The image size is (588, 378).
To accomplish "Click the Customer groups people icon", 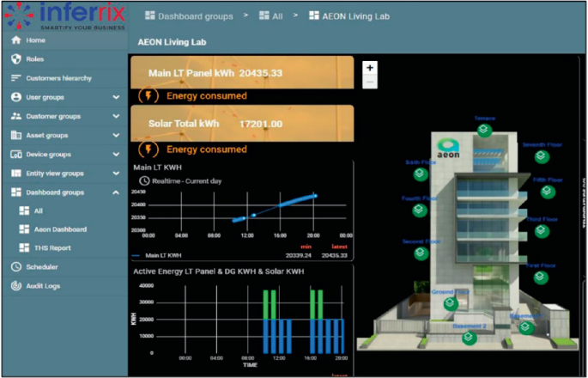I will (x=16, y=116).
